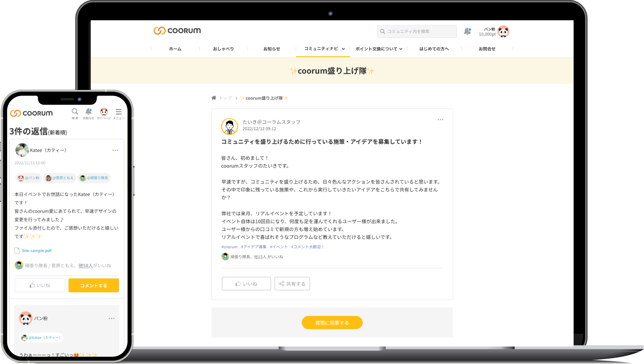Open the Site-sample.pdf attachment link

coord(36,251)
